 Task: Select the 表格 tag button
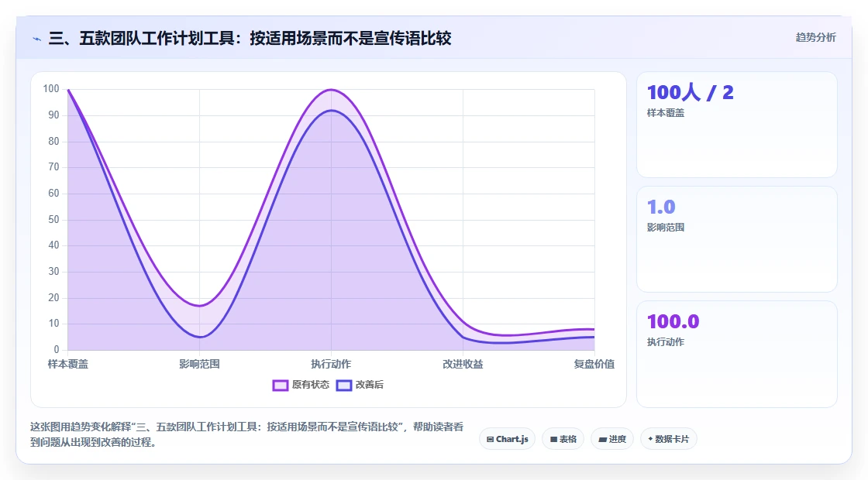coord(563,439)
